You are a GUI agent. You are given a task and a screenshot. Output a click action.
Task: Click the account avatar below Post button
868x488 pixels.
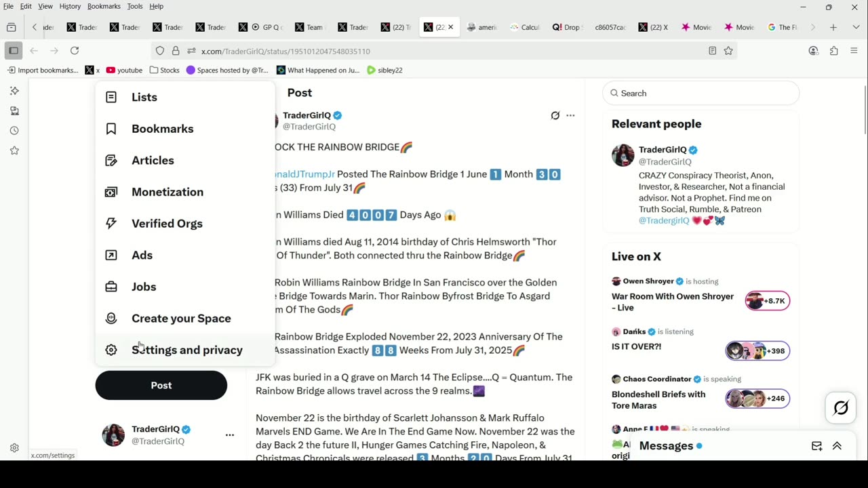pyautogui.click(x=113, y=435)
